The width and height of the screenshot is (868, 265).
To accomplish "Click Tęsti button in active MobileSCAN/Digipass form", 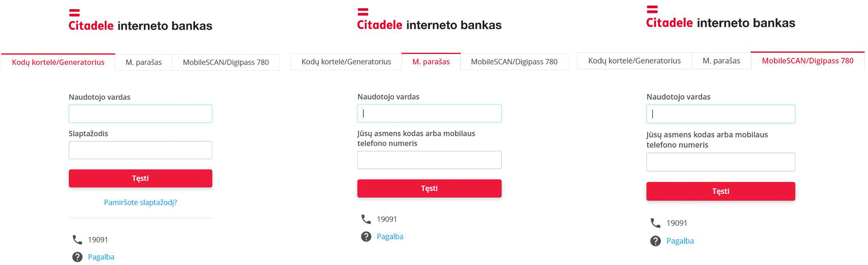I will [721, 191].
